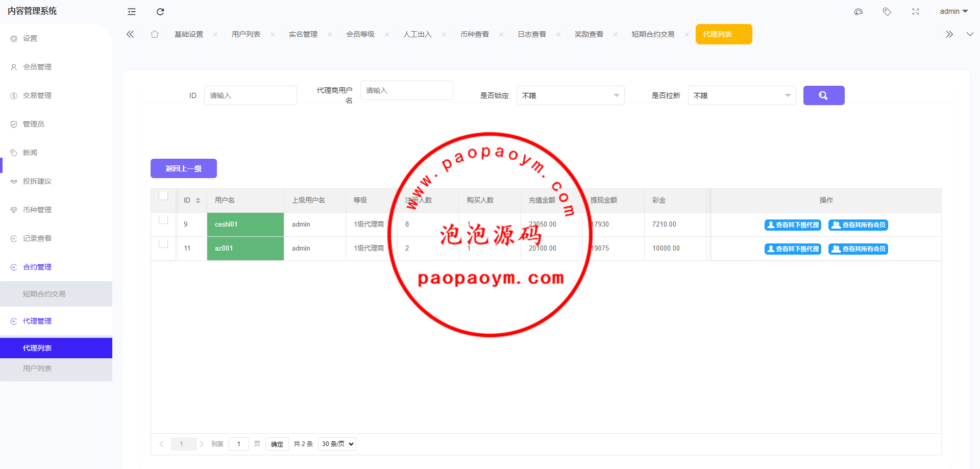
Task: Go to home tab icon
Action: click(155, 34)
